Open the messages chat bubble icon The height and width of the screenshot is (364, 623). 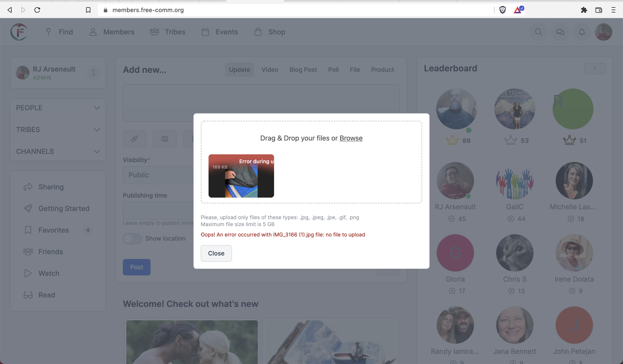point(560,32)
